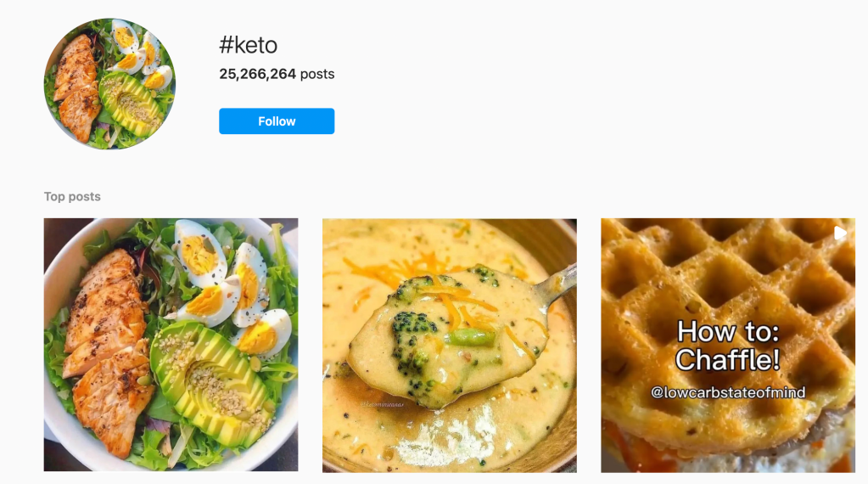This screenshot has height=484, width=868.
Task: Open the broccoli cheddar soup post
Action: (449, 345)
